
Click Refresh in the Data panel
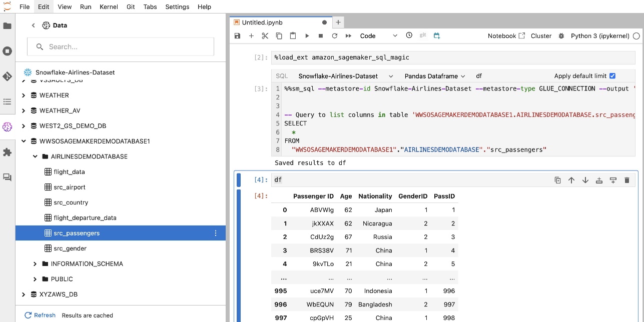click(41, 315)
